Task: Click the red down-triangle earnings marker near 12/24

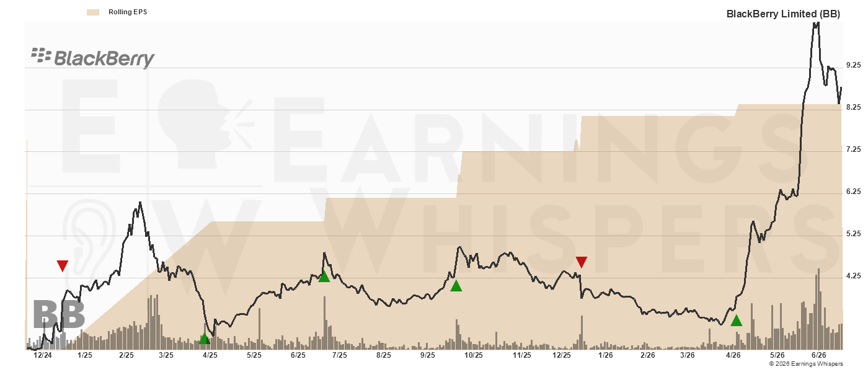Action: click(x=63, y=266)
